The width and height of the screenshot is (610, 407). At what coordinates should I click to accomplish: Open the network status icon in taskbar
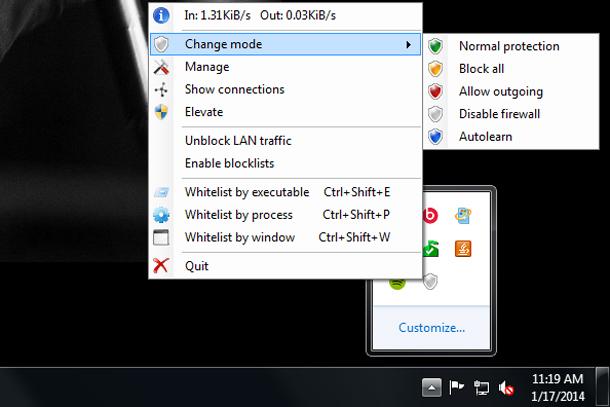[x=482, y=388]
